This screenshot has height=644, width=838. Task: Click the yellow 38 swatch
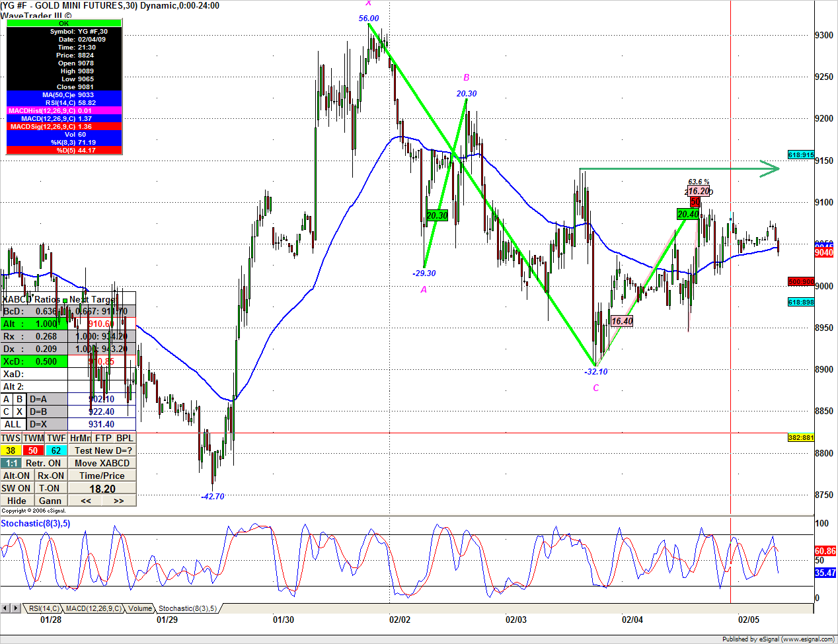[11, 450]
